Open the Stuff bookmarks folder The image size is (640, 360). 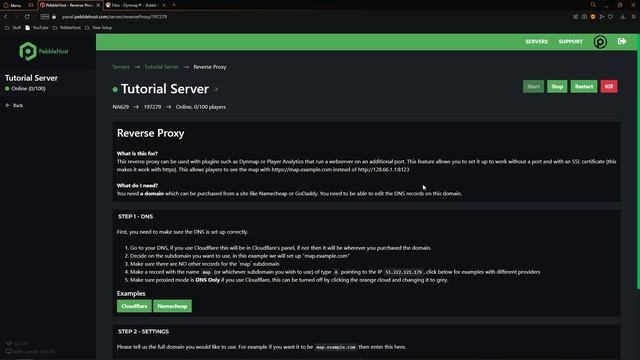pyautogui.click(x=13, y=28)
